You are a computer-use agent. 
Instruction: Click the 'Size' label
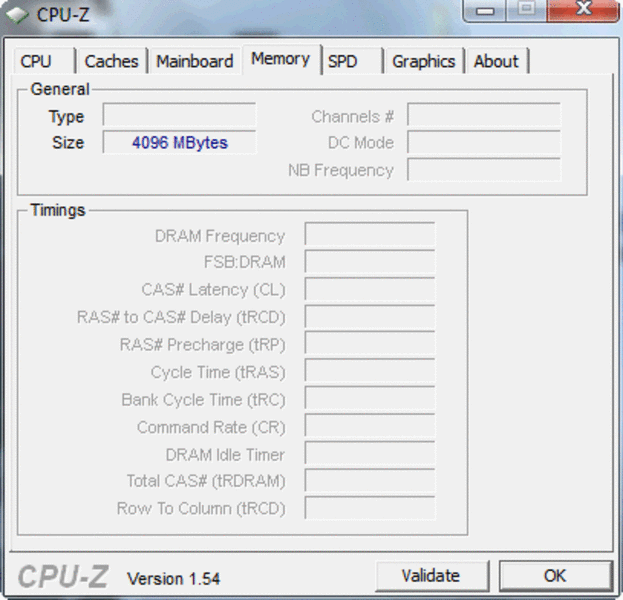pyautogui.click(x=68, y=143)
